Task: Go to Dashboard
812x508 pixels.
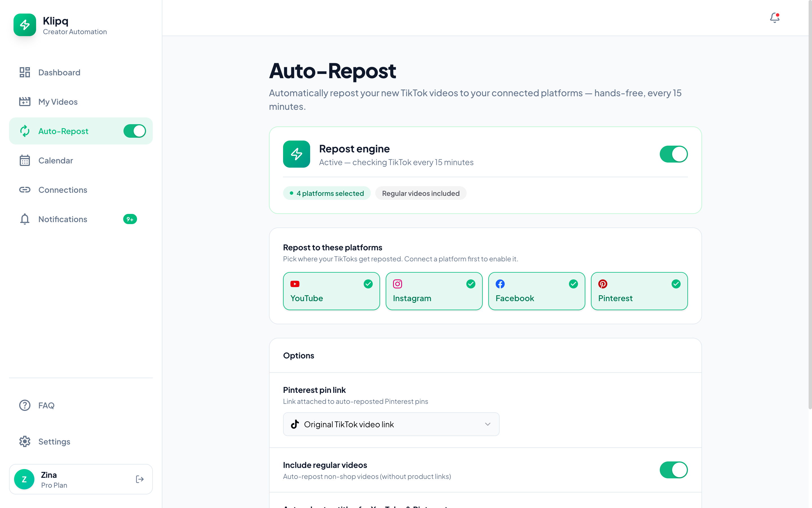Action: pyautogui.click(x=81, y=72)
